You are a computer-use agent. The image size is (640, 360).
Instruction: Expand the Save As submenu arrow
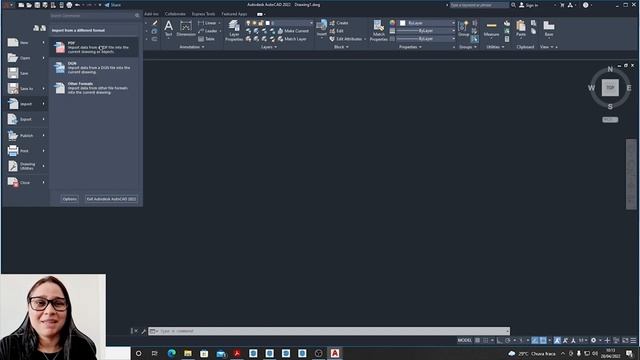43,88
